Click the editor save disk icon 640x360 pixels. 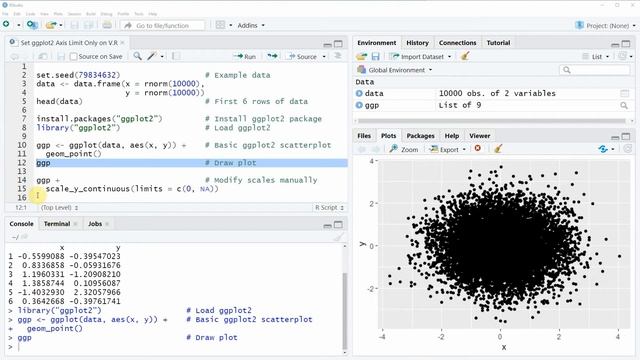[61, 56]
